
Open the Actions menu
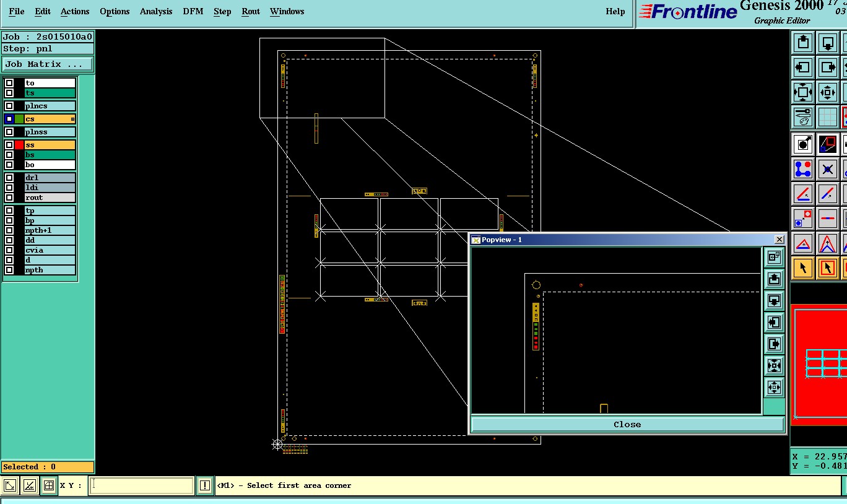75,11
